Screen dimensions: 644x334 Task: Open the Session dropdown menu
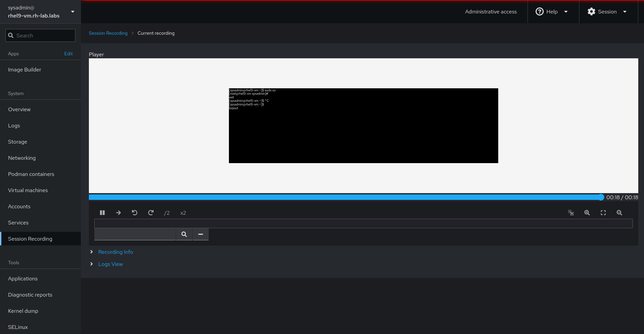pyautogui.click(x=607, y=12)
